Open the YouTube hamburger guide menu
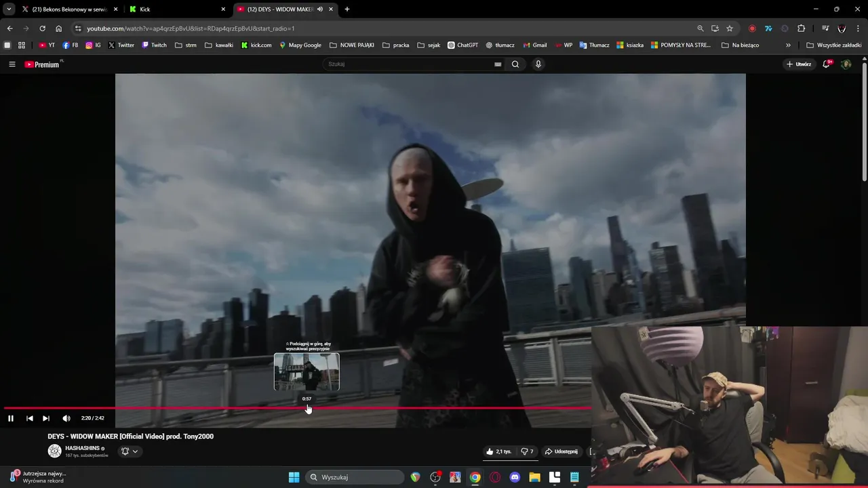 pos(12,64)
